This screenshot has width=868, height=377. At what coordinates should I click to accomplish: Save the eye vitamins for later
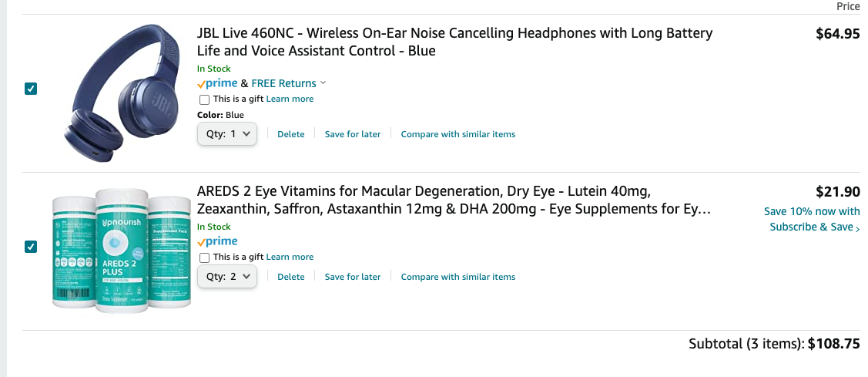pyautogui.click(x=353, y=277)
